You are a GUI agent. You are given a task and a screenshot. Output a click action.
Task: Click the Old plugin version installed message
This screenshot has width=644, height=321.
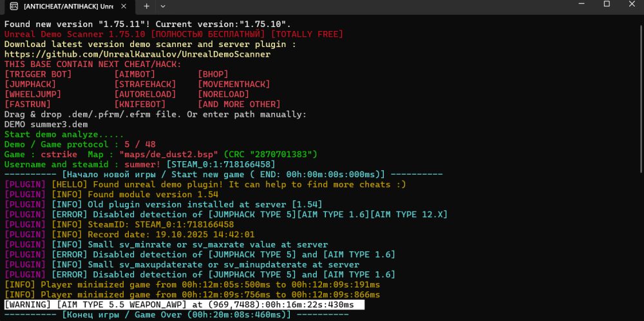182,204
